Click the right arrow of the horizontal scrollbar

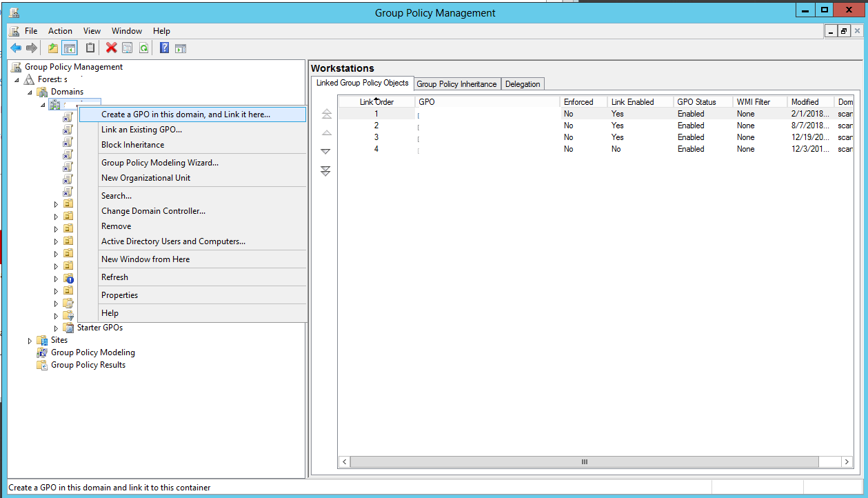[847, 461]
